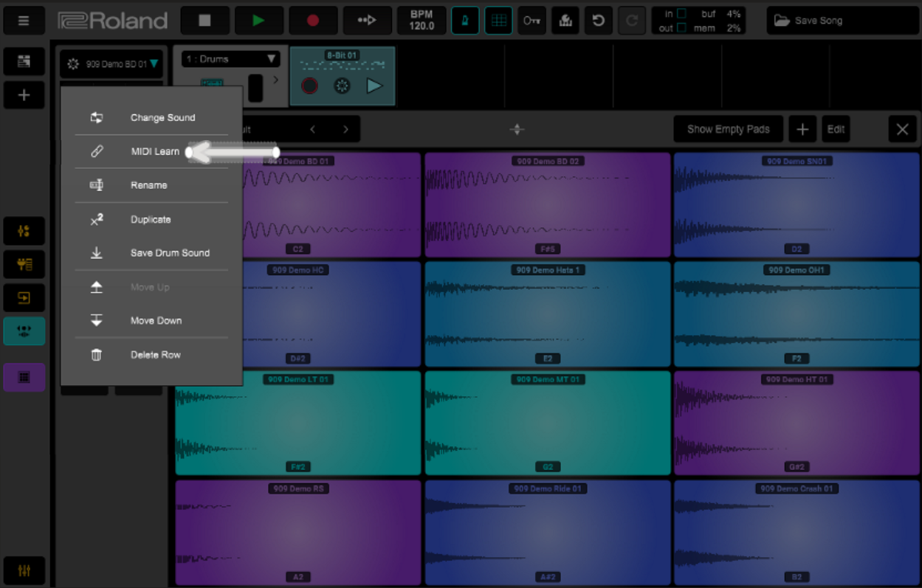Image resolution: width=922 pixels, height=588 pixels.
Task: Click the center resize handle icon
Action: [x=517, y=129]
